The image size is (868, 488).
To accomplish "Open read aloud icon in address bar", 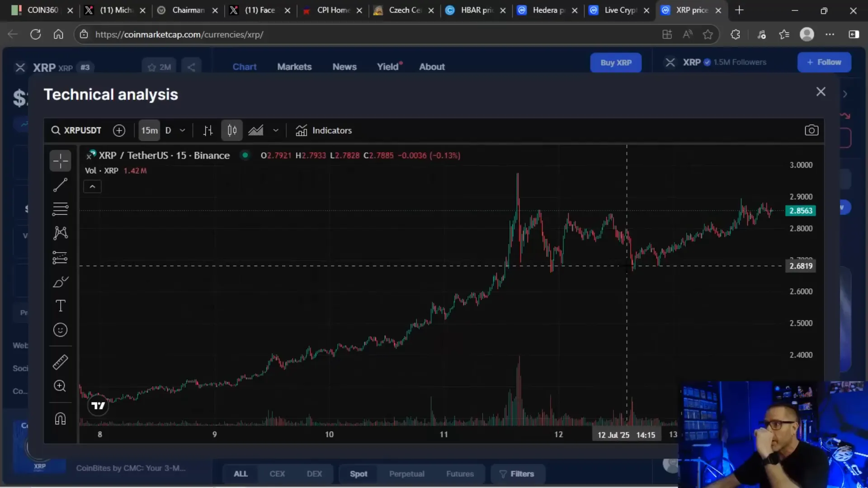I will point(688,34).
